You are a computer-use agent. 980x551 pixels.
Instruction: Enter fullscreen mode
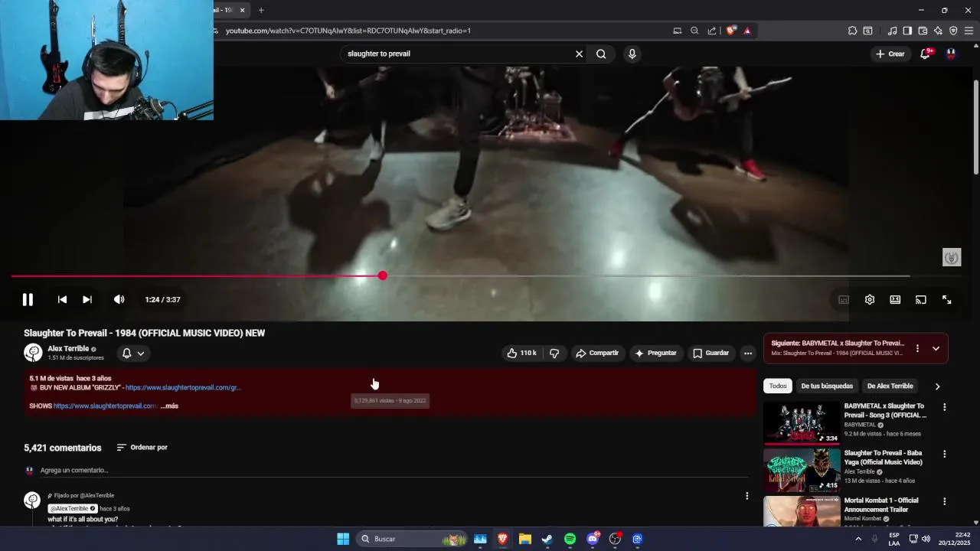point(947,300)
